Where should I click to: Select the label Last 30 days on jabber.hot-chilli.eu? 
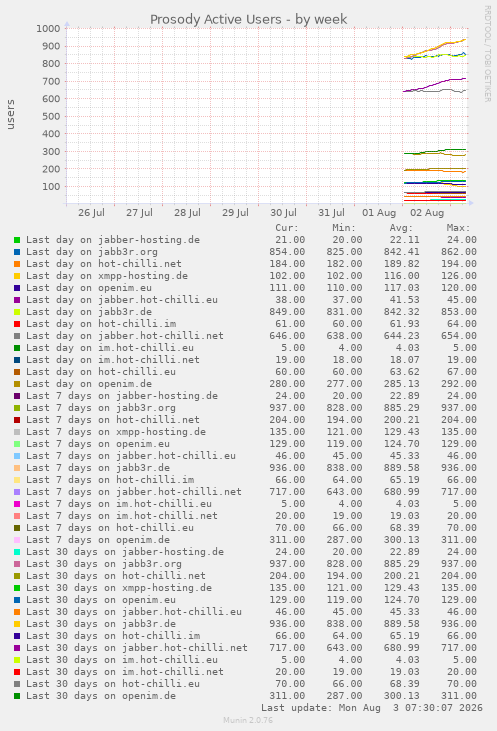(x=134, y=612)
